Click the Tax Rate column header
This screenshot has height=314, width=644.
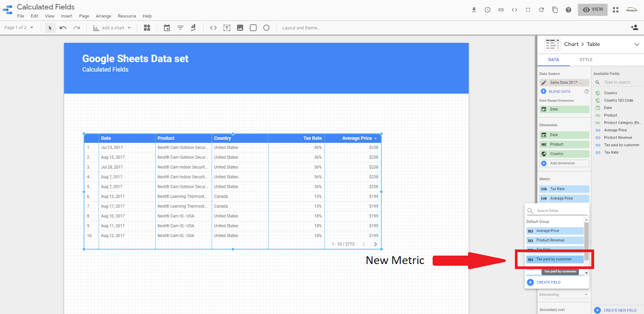tap(313, 138)
